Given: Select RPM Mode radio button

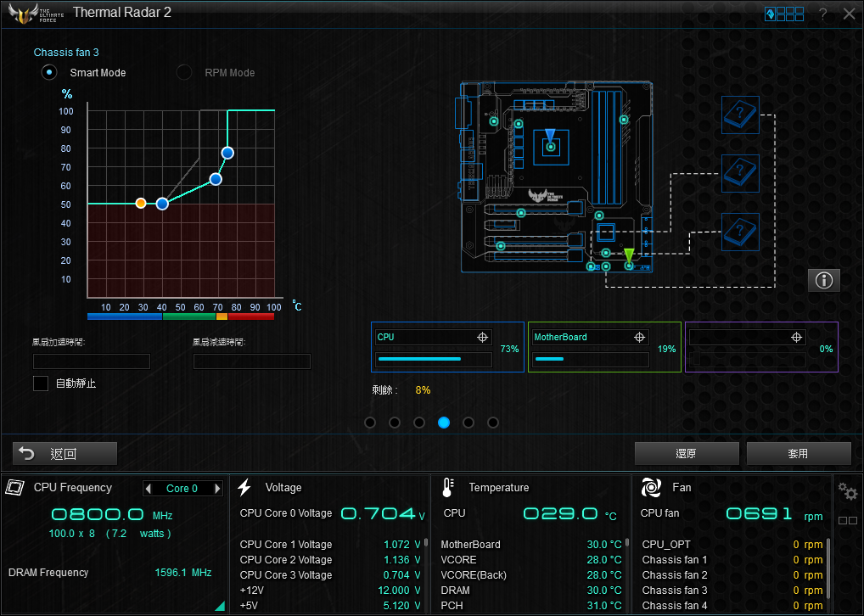Looking at the screenshot, I should tap(183, 73).
